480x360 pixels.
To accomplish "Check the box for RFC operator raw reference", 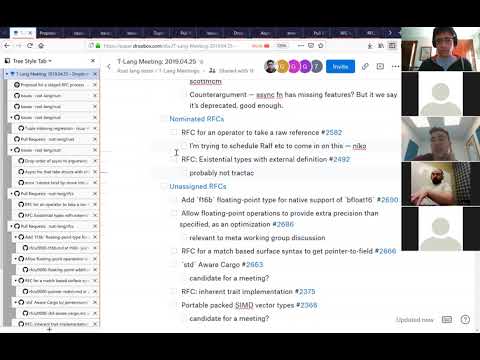I will (x=173, y=132).
